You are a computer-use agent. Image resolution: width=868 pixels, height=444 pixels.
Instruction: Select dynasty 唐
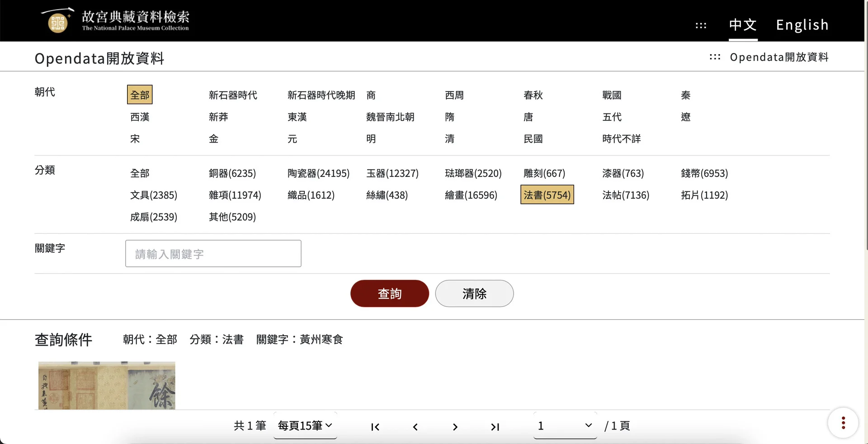pyautogui.click(x=528, y=117)
